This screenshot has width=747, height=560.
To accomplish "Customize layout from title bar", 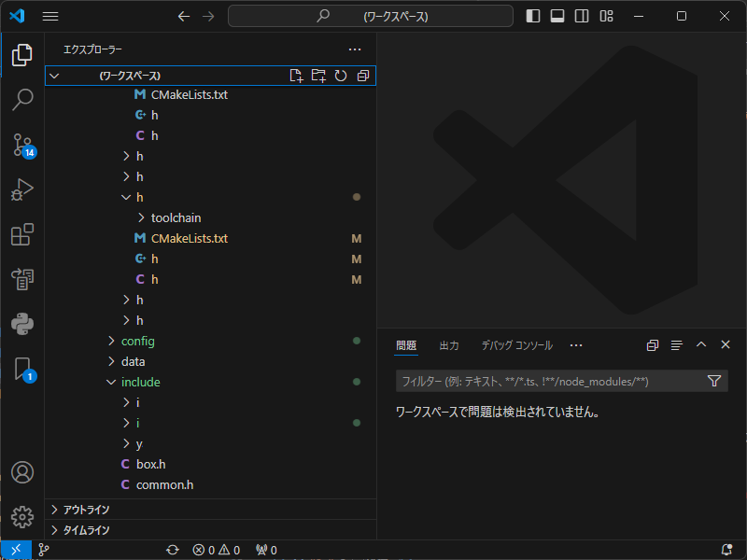I will tap(606, 16).
